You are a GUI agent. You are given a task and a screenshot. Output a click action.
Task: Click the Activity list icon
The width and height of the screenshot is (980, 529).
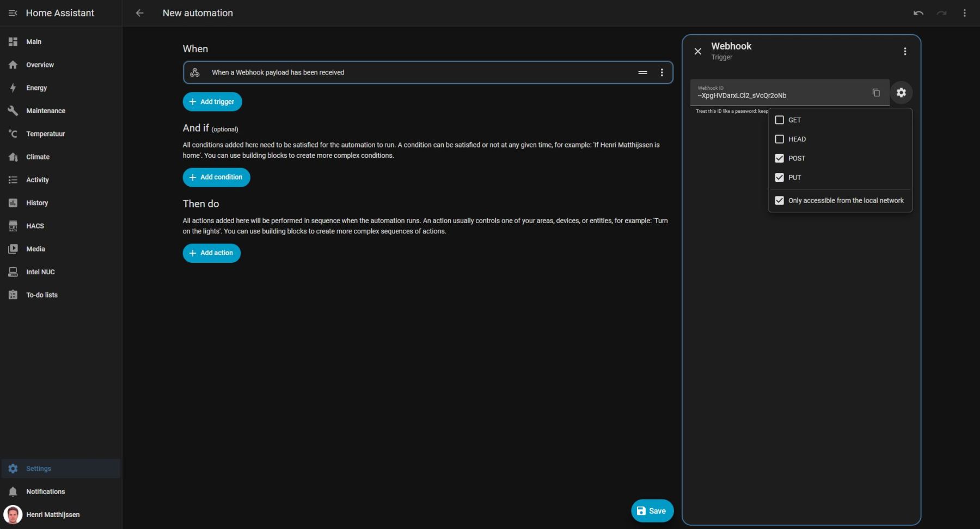click(x=13, y=180)
